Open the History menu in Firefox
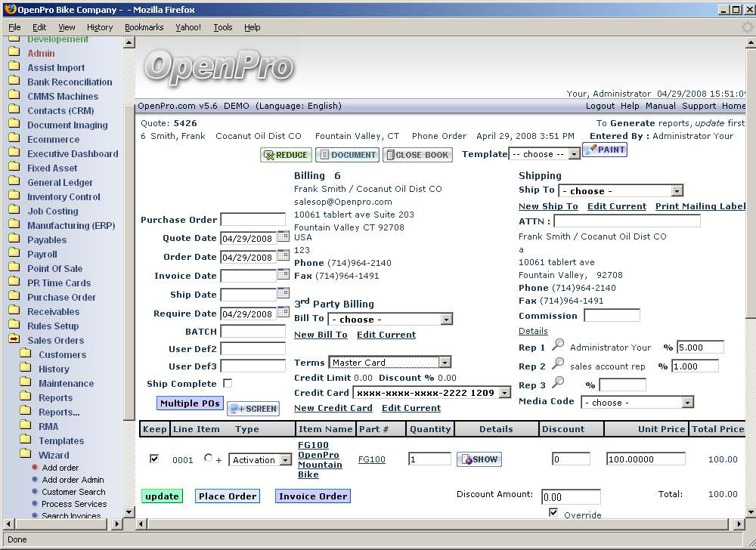The height and width of the screenshot is (550, 756). click(100, 27)
